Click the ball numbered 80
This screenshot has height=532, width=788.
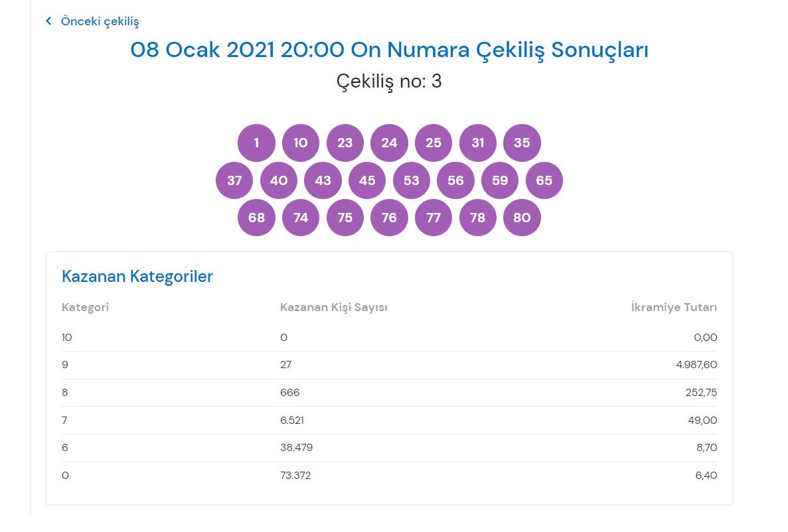(522, 218)
